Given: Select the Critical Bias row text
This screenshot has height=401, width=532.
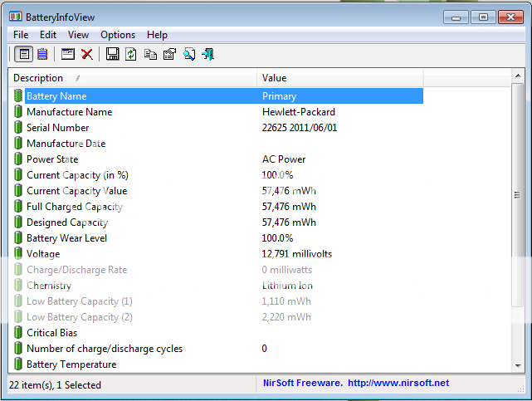Looking at the screenshot, I should [x=51, y=333].
